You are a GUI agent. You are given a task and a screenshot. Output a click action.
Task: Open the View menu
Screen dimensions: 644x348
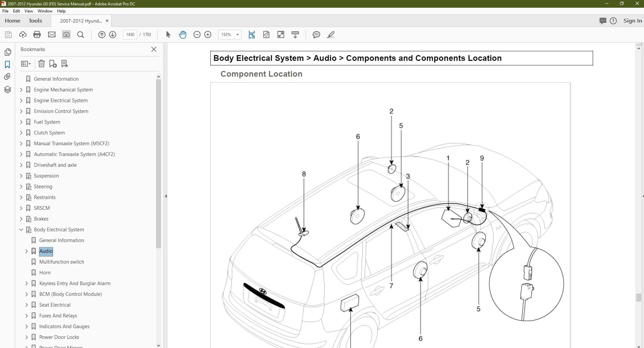tap(29, 11)
